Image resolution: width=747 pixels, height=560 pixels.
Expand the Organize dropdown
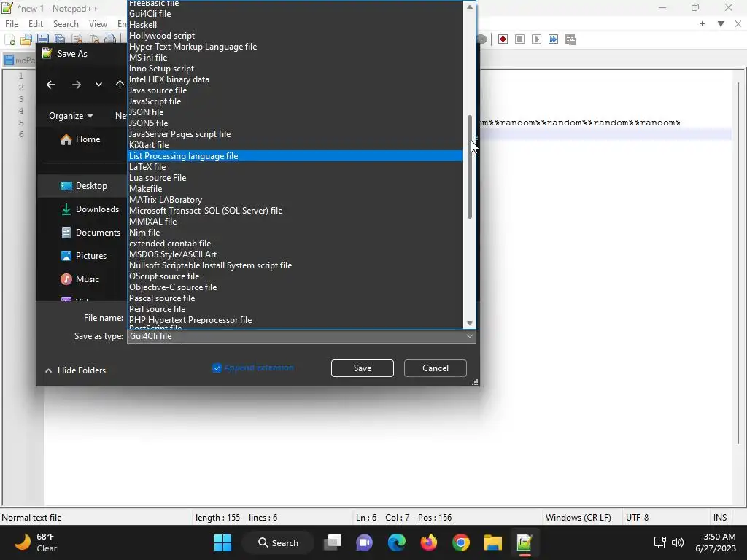(x=71, y=116)
